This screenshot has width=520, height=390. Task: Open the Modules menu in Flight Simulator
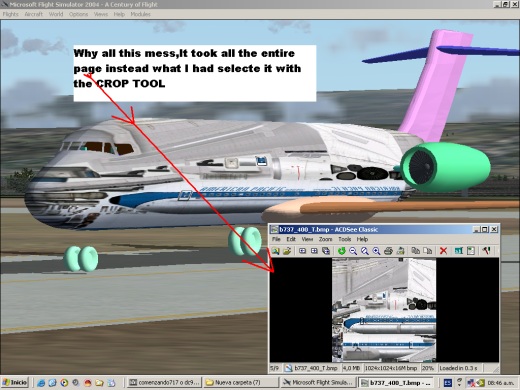[x=140, y=14]
